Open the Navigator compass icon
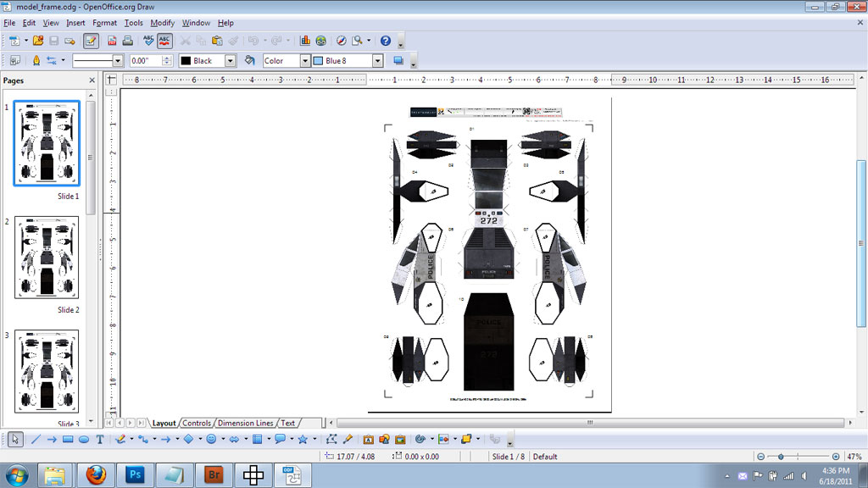Screen dimensions: 868x488 pyautogui.click(x=341, y=41)
